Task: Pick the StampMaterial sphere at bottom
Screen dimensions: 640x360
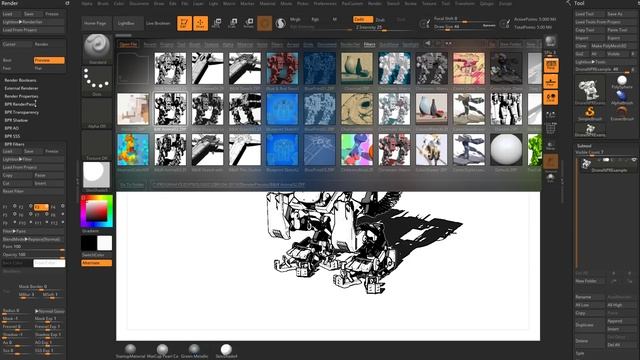Action: tap(130, 351)
